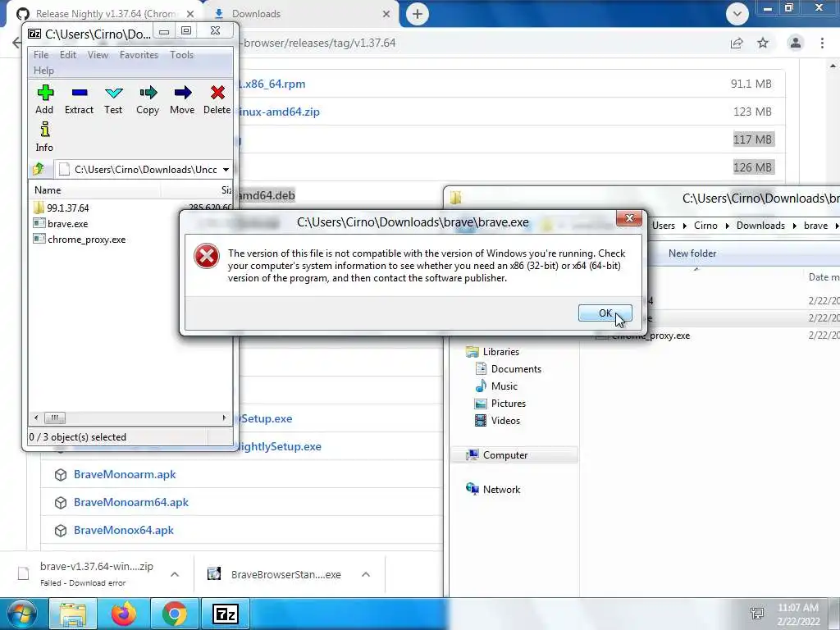The image size is (840, 630).
Task: Click OK in the error dialog
Action: pos(605,313)
